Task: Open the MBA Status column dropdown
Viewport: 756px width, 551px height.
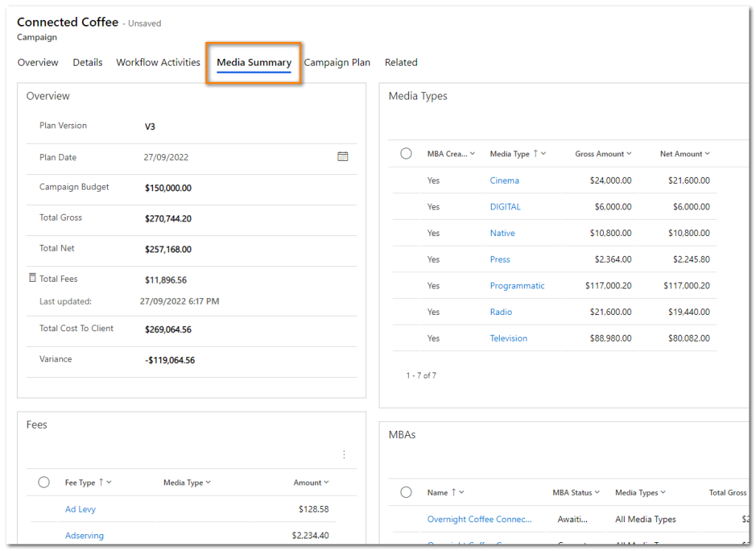Action: (597, 492)
